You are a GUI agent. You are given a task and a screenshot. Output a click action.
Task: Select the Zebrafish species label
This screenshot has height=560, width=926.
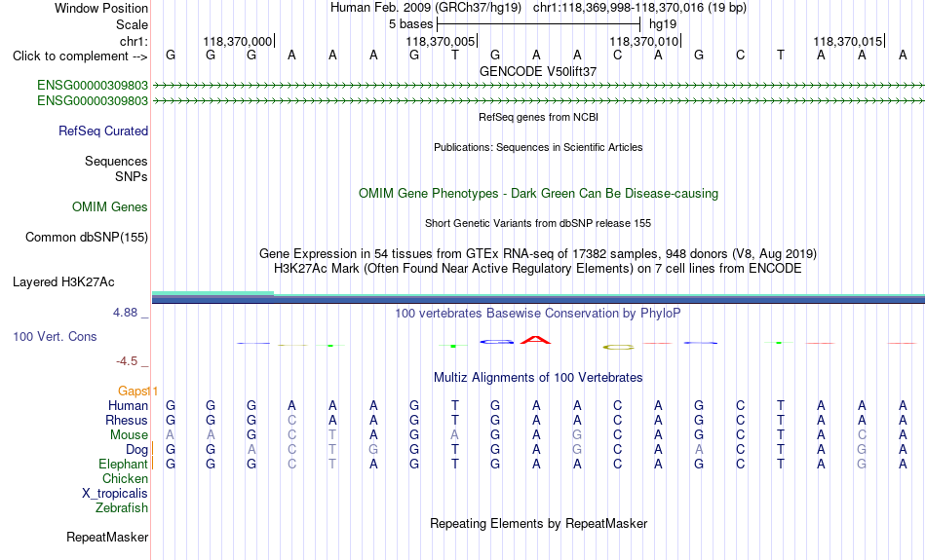122,507
